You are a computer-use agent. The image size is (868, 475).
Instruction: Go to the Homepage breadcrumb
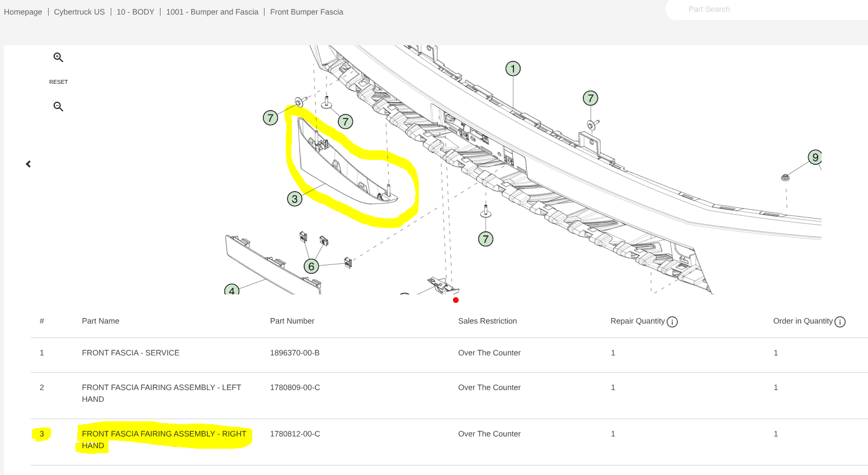tap(23, 12)
